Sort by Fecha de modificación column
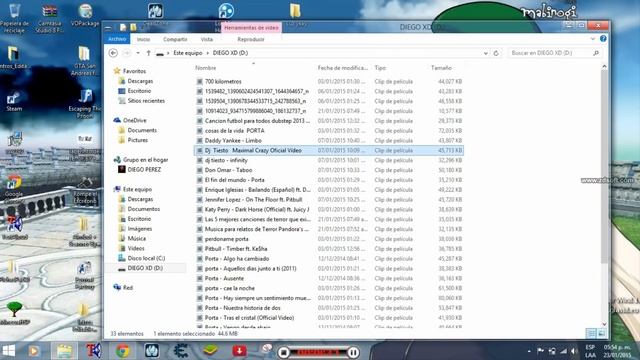Screen dimensions: 640x360 tap(342, 68)
